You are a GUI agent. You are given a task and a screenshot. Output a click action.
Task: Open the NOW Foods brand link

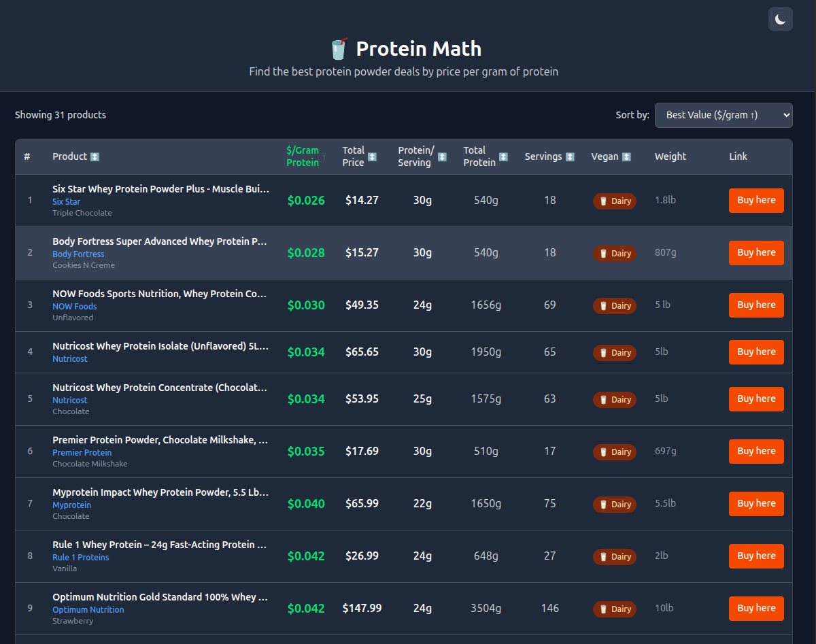tap(75, 307)
